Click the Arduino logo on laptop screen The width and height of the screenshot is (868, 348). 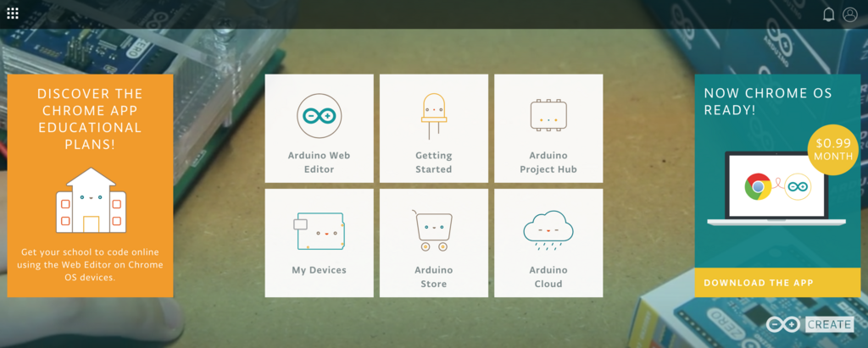pos(798,187)
